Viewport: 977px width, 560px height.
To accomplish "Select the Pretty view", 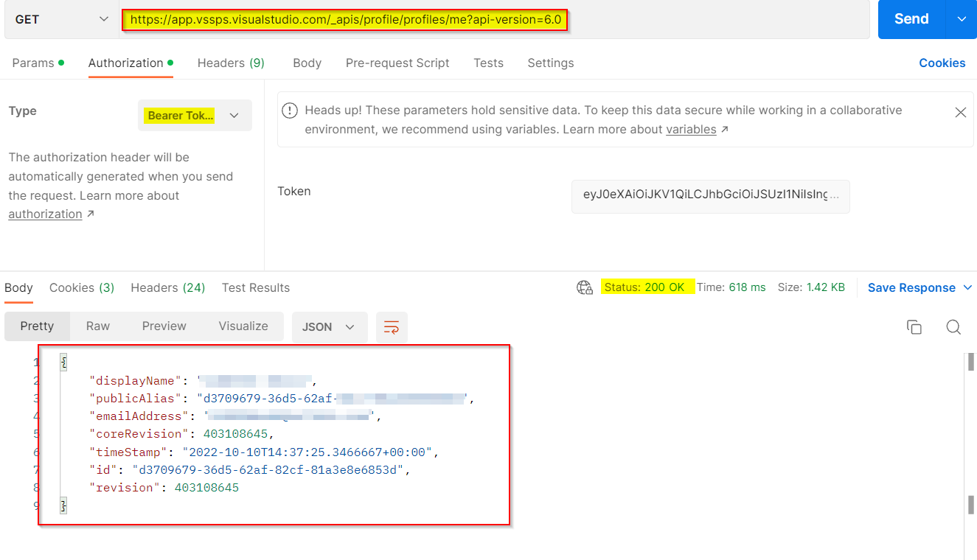I will (37, 326).
